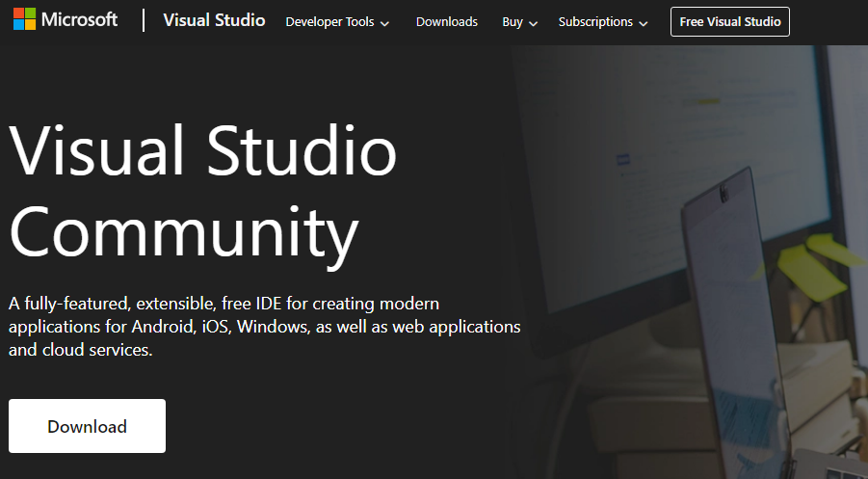The width and height of the screenshot is (868, 479).
Task: Open the Subscriptions dropdown menu
Action: (x=603, y=22)
